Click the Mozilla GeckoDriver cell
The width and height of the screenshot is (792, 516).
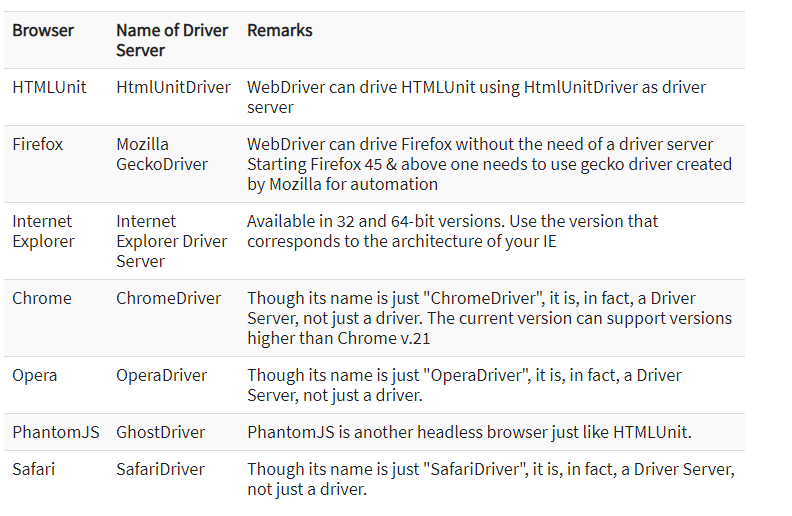point(162,154)
